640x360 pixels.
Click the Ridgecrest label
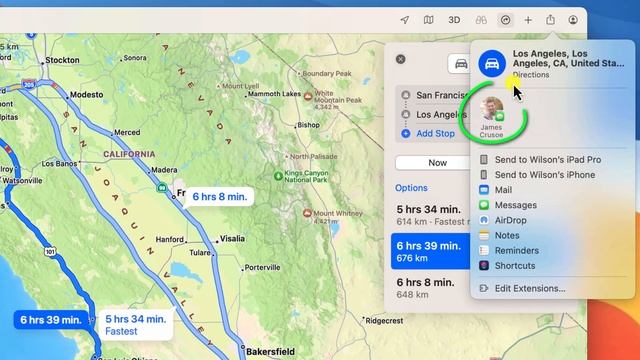(384, 321)
